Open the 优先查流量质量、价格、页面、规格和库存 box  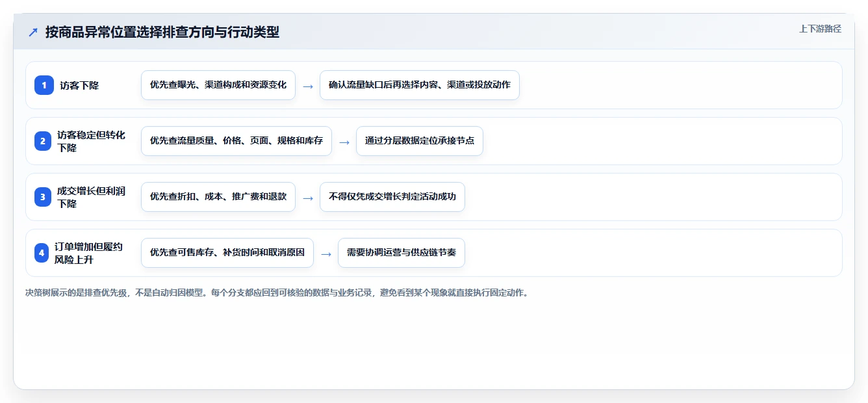pos(236,141)
